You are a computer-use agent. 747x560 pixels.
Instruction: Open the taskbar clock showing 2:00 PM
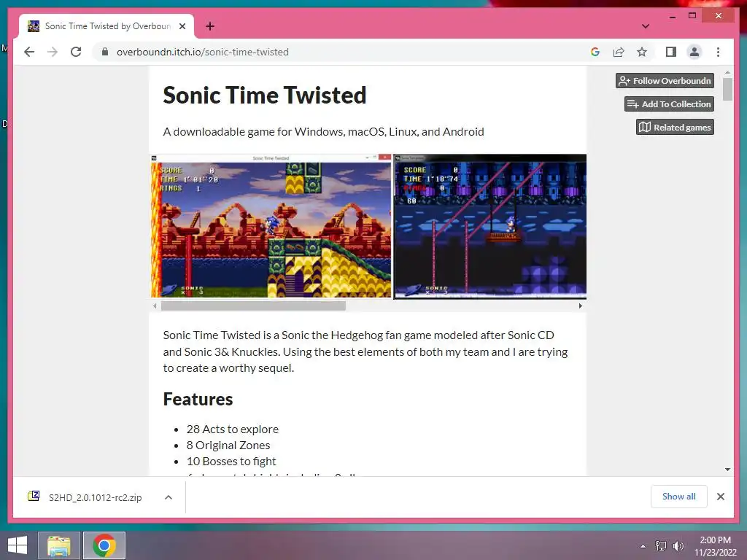(715, 546)
